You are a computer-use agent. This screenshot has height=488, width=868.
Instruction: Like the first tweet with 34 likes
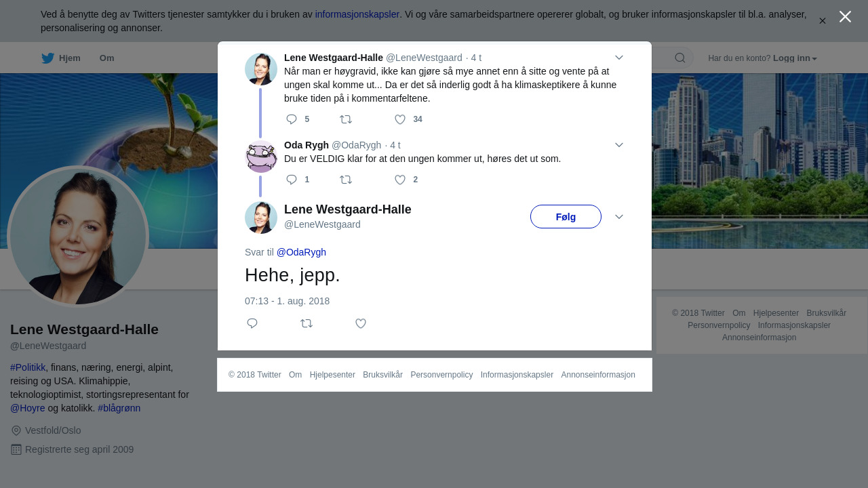(400, 119)
